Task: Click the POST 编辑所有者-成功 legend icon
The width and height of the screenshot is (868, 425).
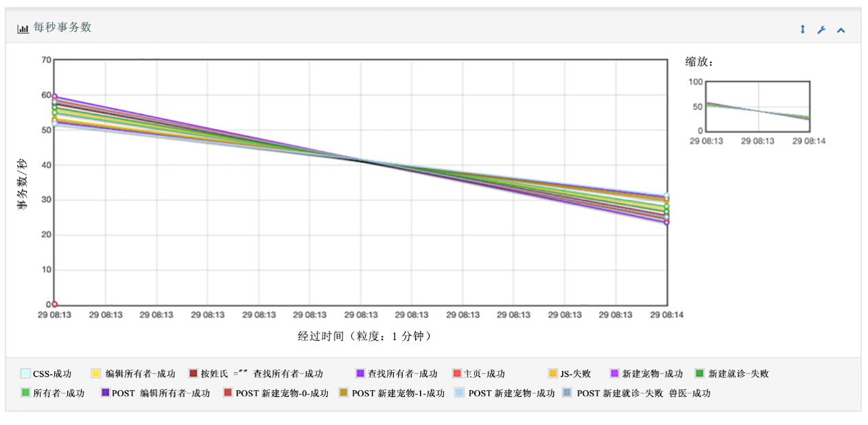Action: click(x=105, y=393)
